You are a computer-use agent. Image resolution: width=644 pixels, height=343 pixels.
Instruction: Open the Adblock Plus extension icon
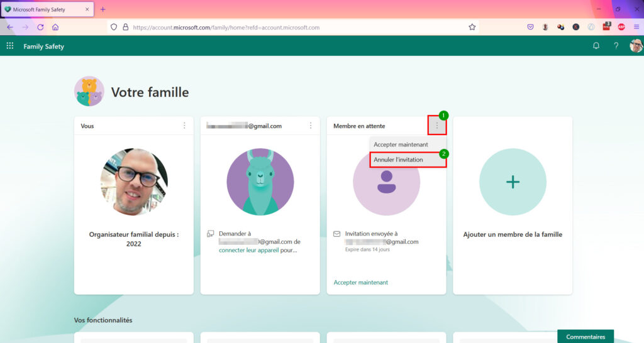coord(621,27)
